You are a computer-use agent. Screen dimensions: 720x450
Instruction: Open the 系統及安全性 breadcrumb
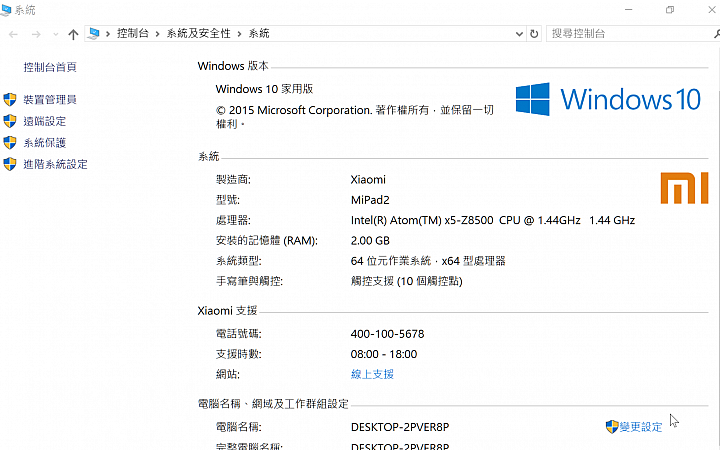(198, 33)
